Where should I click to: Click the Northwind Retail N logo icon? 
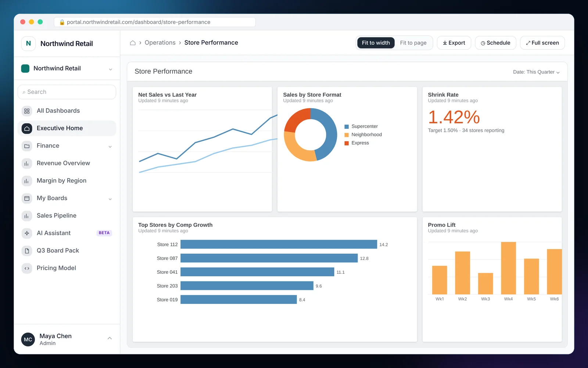tap(28, 43)
